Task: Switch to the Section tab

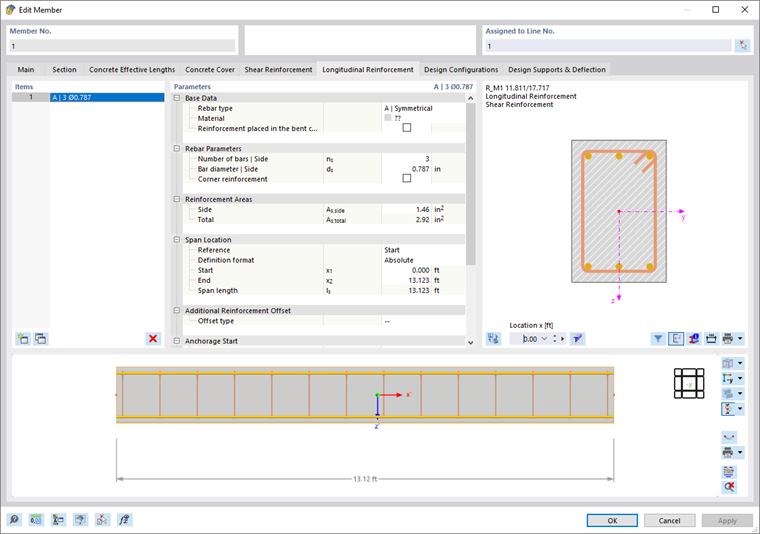Action: [x=64, y=69]
